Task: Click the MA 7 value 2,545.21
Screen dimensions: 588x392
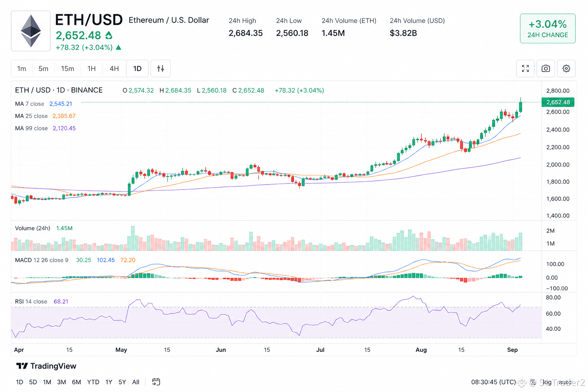Action: 61,104
